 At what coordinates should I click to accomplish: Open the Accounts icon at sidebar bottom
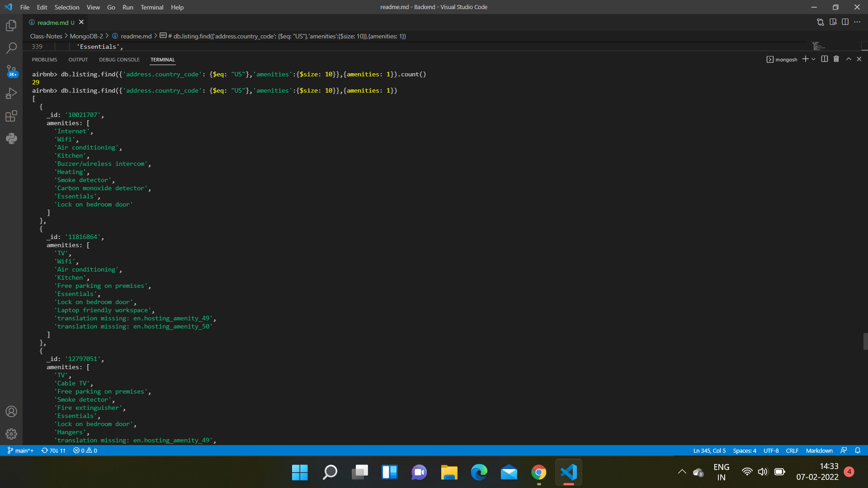click(x=11, y=411)
